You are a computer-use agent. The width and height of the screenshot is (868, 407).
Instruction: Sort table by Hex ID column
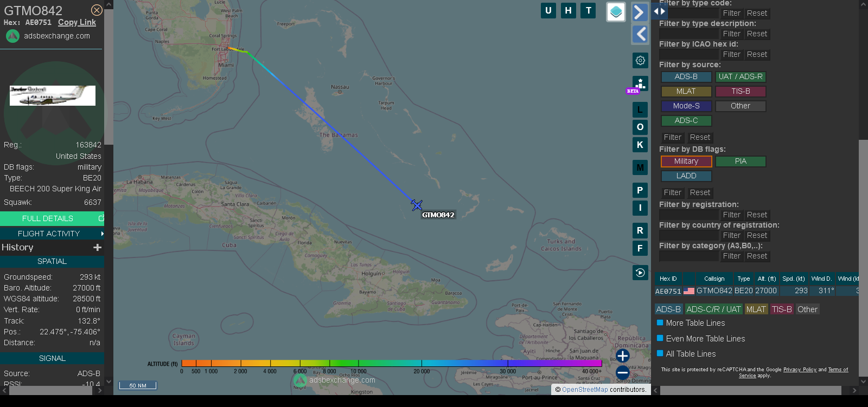point(668,279)
